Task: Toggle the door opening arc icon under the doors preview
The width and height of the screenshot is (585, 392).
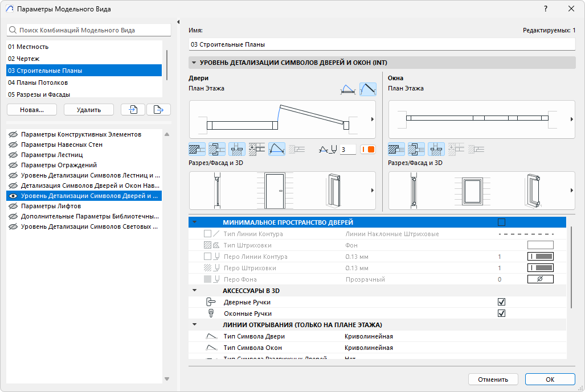Action: [277, 150]
